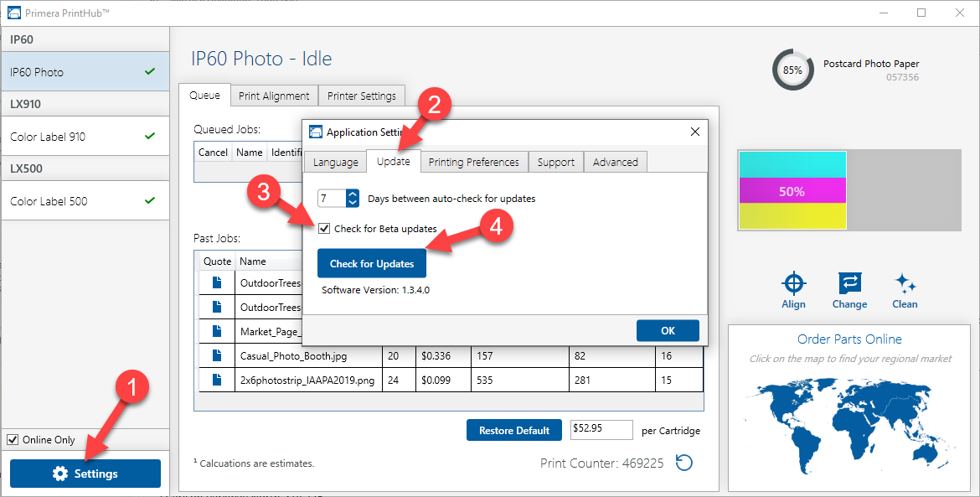The image size is (980, 497).
Task: Open the Support tab
Action: pyautogui.click(x=555, y=162)
